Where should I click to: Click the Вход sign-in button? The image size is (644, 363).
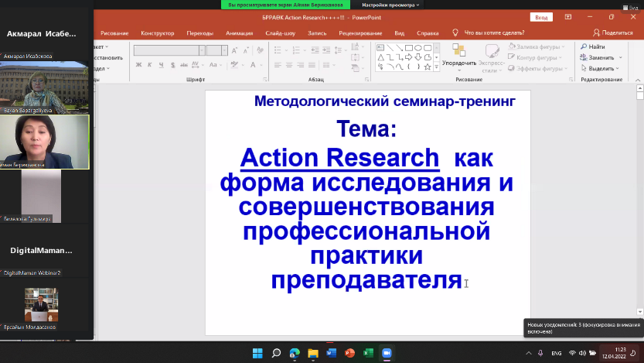coord(541,17)
